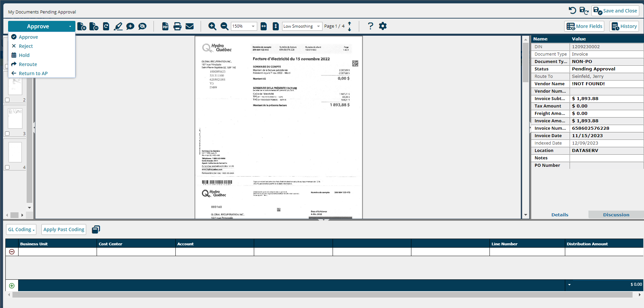Viewport: 644px width, 308px height.
Task: Check the checkbox for page 2 thumbnail
Action: pos(7,100)
